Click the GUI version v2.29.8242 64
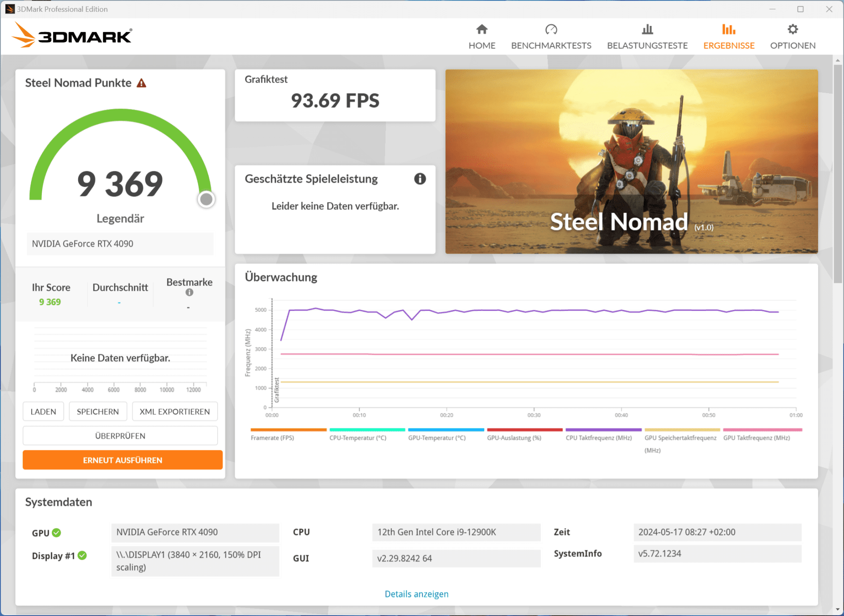 pyautogui.click(x=456, y=558)
